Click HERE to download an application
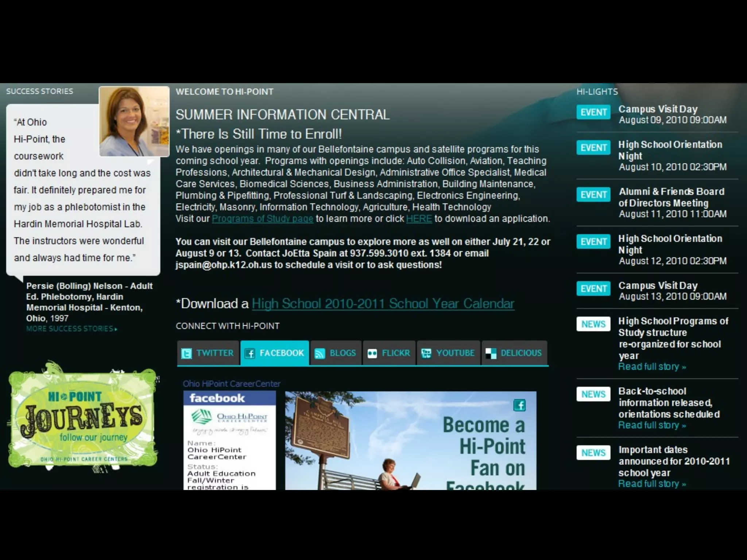The image size is (747, 560). point(419,219)
